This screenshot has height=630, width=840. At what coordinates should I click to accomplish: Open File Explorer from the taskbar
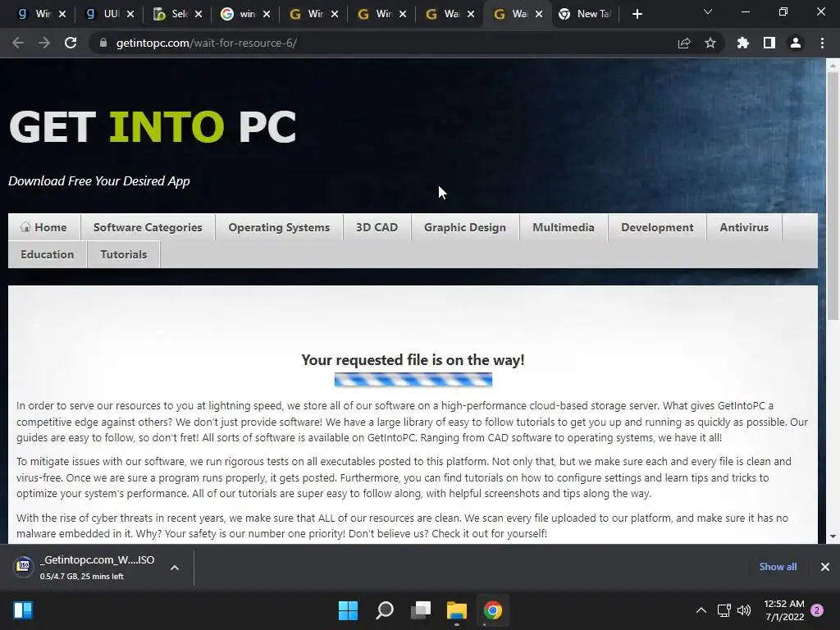(x=457, y=610)
